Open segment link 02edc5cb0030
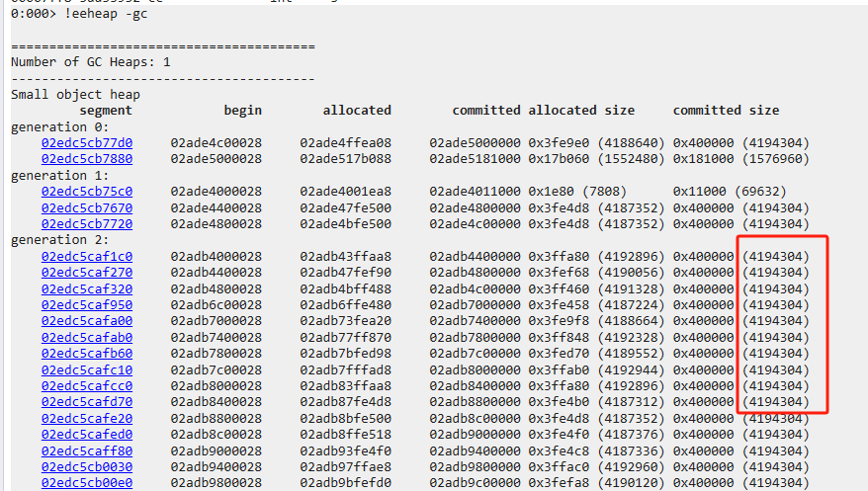 pos(87,466)
